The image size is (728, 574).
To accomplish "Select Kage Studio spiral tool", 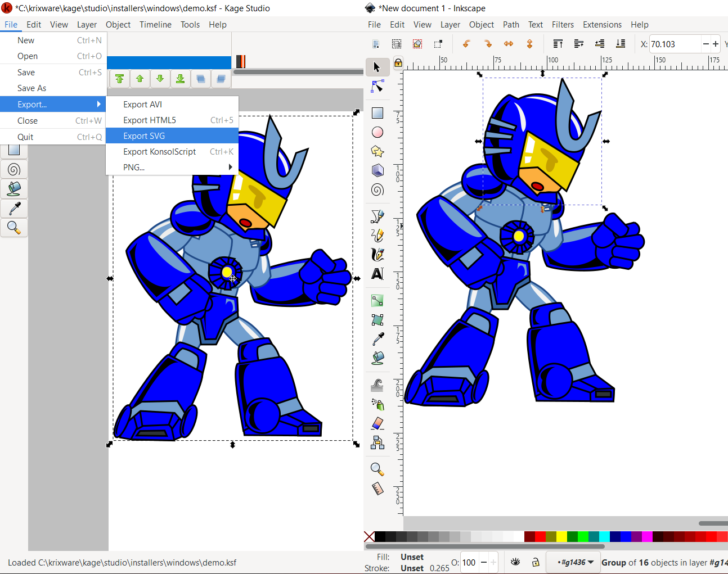I will (14, 169).
